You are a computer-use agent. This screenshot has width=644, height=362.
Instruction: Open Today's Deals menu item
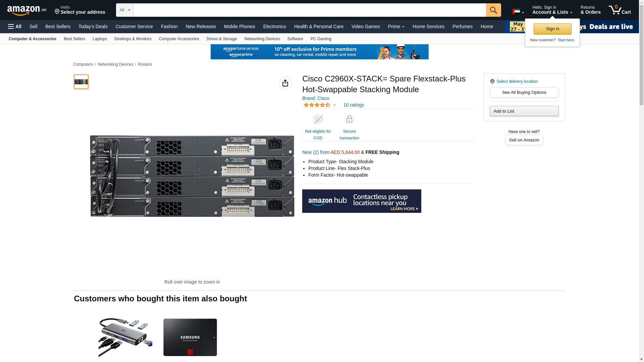click(x=93, y=26)
